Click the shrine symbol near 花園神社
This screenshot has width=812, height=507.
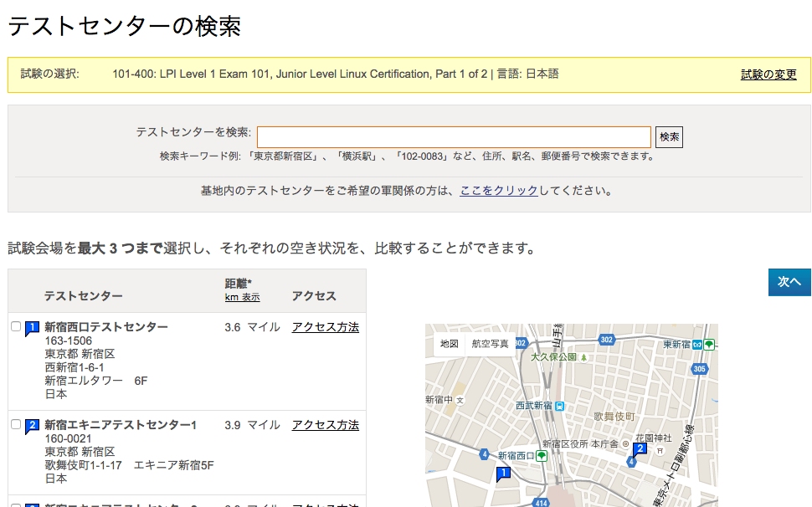pos(660,451)
